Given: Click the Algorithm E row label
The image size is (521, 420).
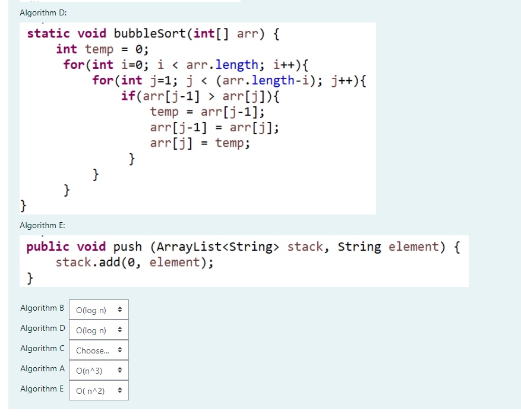Looking at the screenshot, I should pos(42,389).
